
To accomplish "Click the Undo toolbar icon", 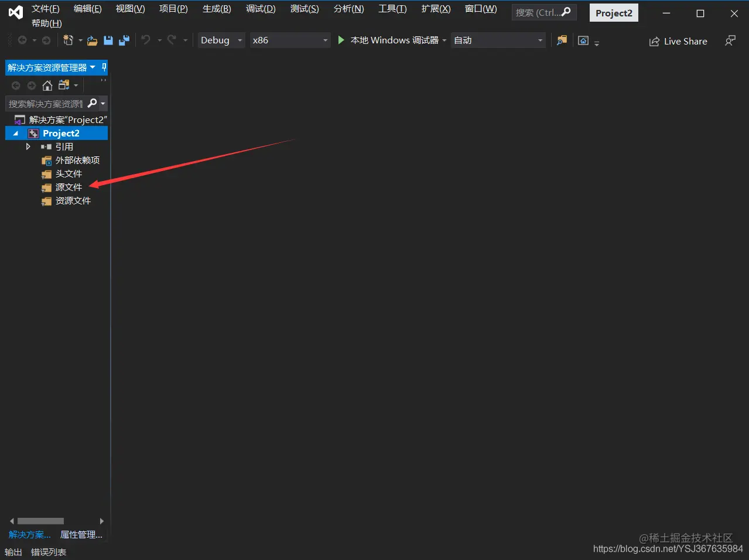I will pyautogui.click(x=146, y=40).
